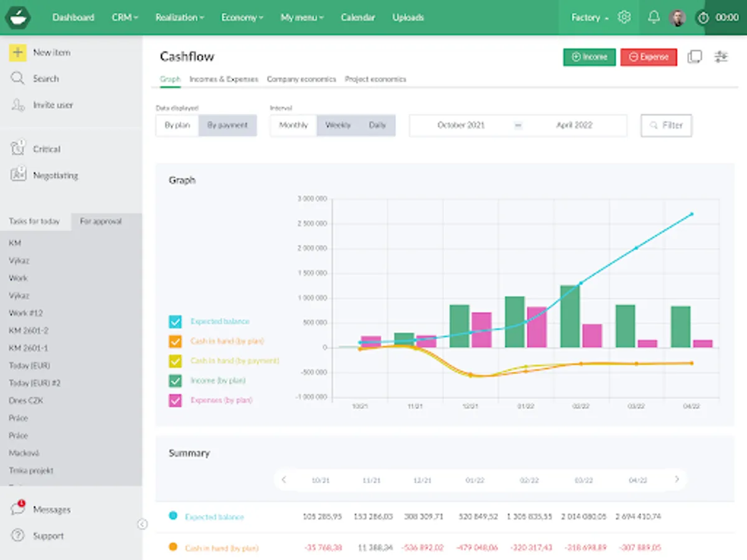Open cashflow settings sliders icon
This screenshot has height=560, width=747.
click(x=721, y=57)
